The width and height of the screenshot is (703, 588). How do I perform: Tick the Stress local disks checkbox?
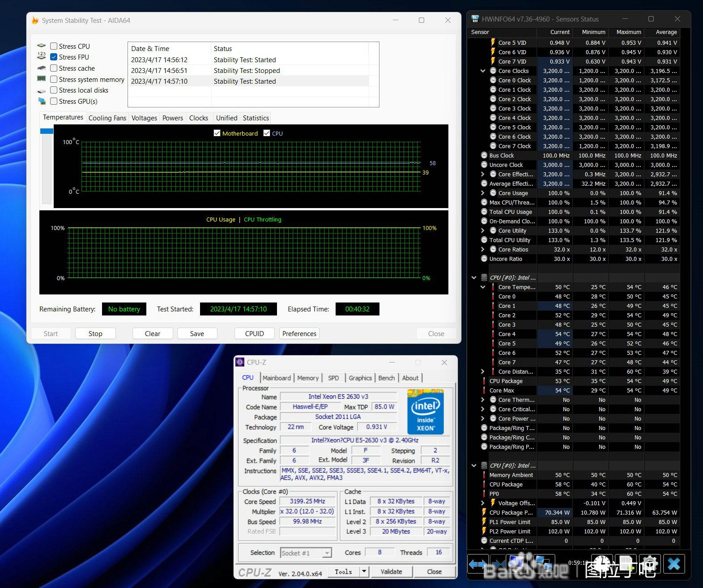(54, 90)
